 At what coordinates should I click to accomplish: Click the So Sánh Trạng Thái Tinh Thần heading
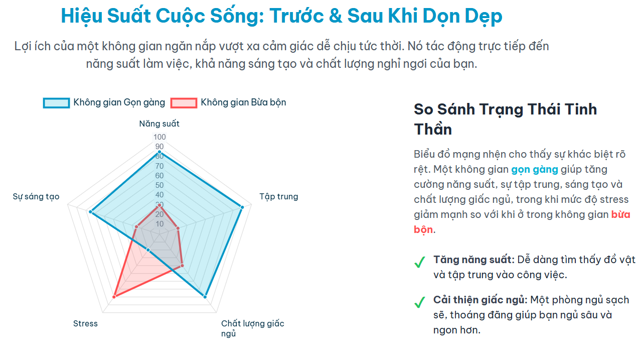tap(505, 119)
